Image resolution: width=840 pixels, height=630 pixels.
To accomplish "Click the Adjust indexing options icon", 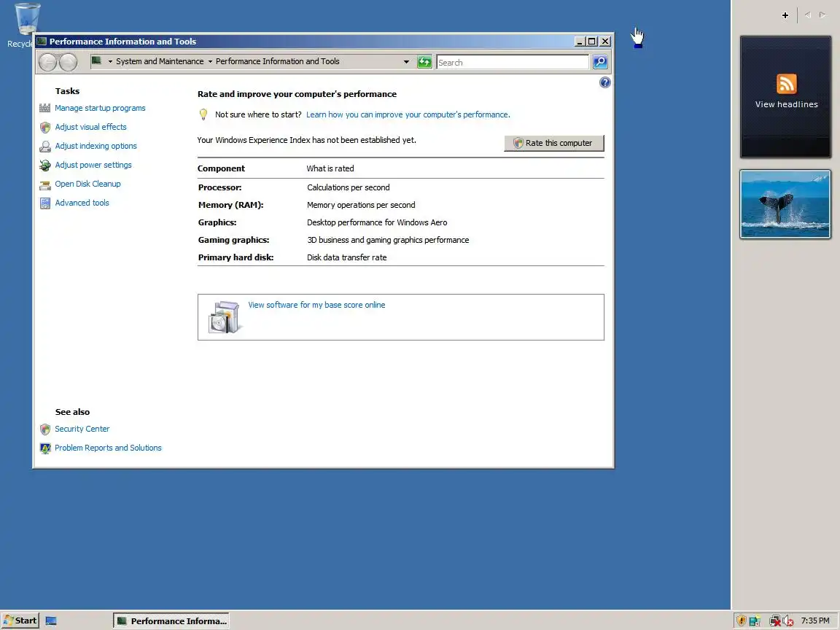I will [x=45, y=147].
